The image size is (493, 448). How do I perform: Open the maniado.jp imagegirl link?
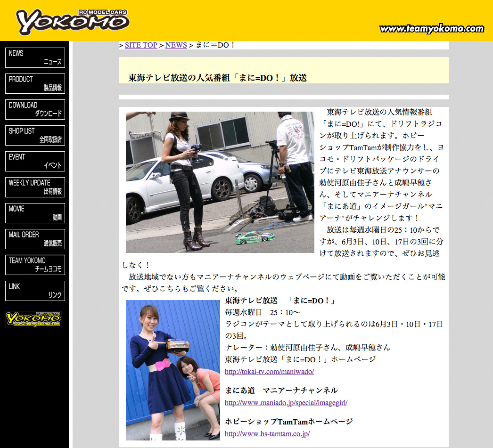click(x=286, y=403)
